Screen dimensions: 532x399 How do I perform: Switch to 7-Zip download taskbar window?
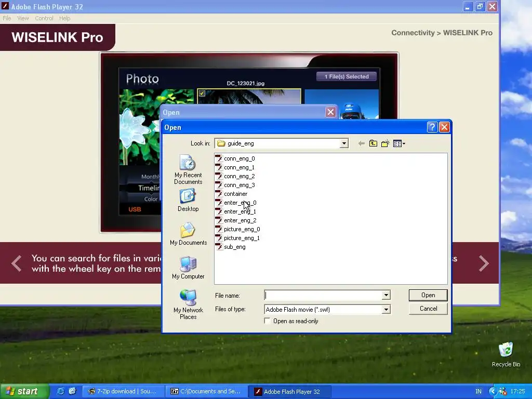(124, 392)
